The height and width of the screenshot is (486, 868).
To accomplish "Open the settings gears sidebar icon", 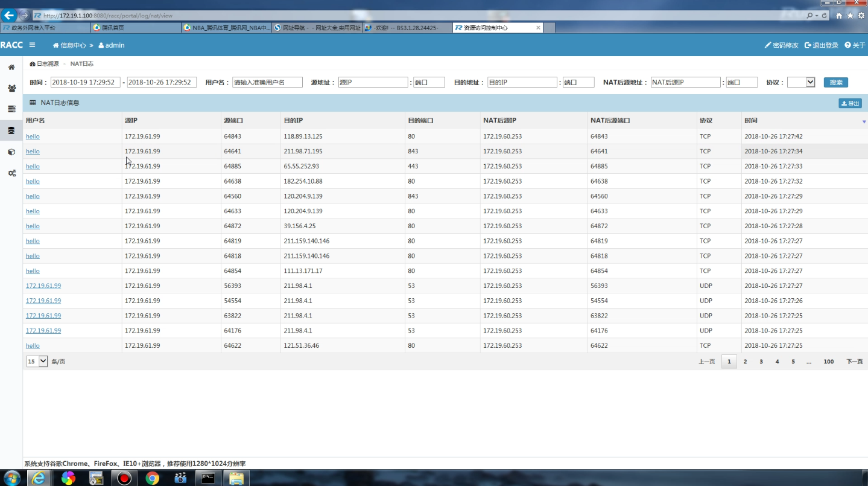I will click(x=11, y=173).
